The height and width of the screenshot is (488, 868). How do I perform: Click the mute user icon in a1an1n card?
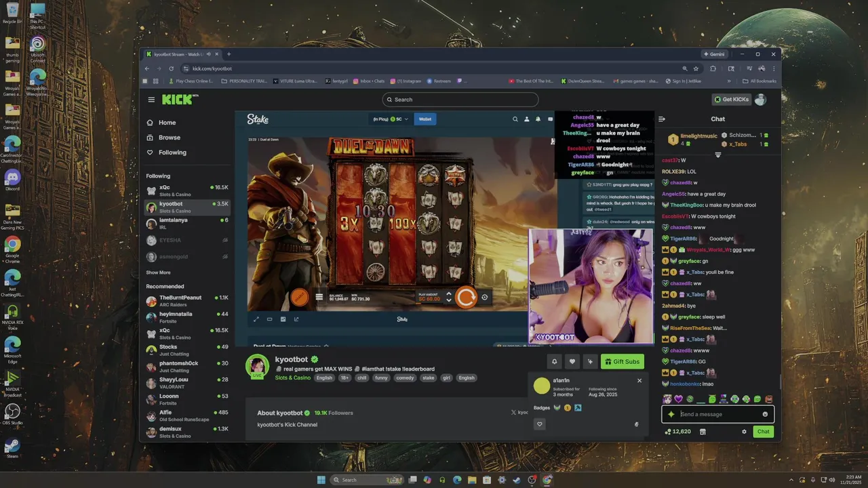pyautogui.click(x=636, y=424)
